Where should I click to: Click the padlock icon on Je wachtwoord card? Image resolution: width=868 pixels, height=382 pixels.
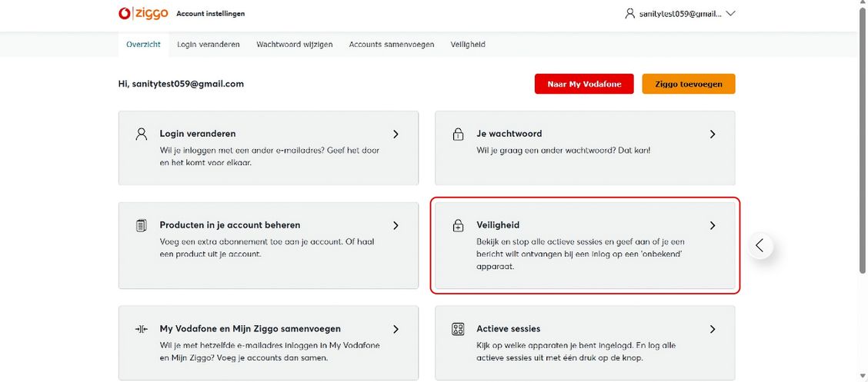[458, 135]
